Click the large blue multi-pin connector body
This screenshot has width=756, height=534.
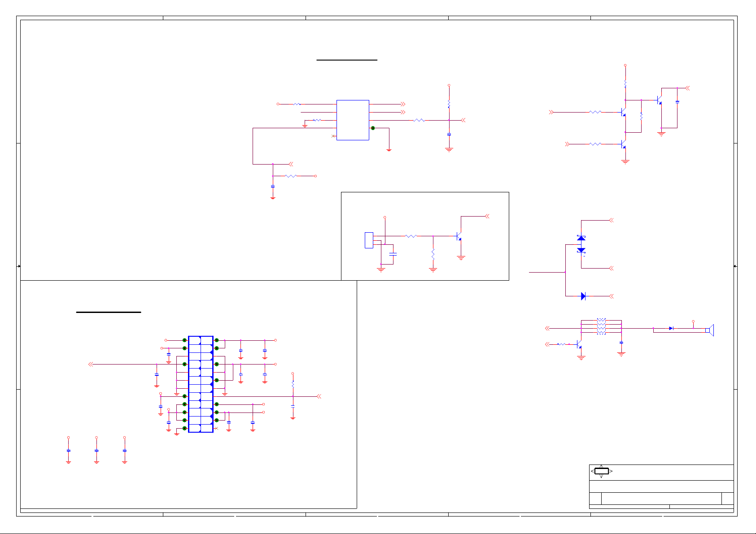pos(201,384)
